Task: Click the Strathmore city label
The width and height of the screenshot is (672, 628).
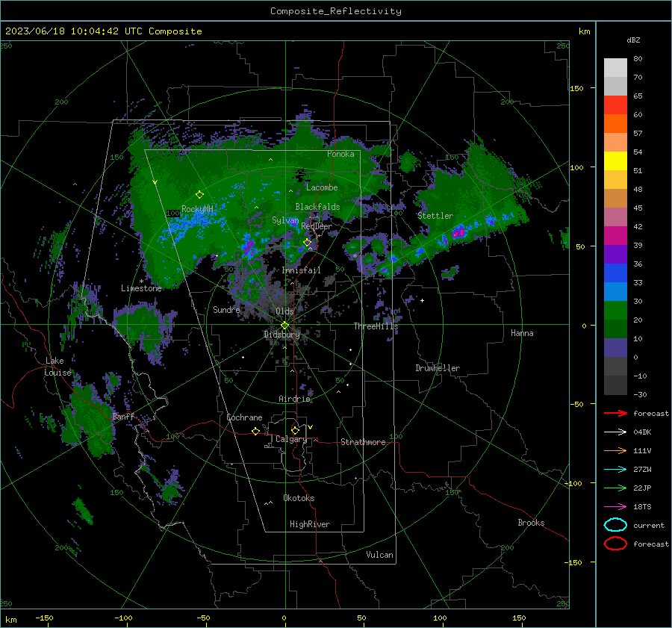Action: [363, 442]
